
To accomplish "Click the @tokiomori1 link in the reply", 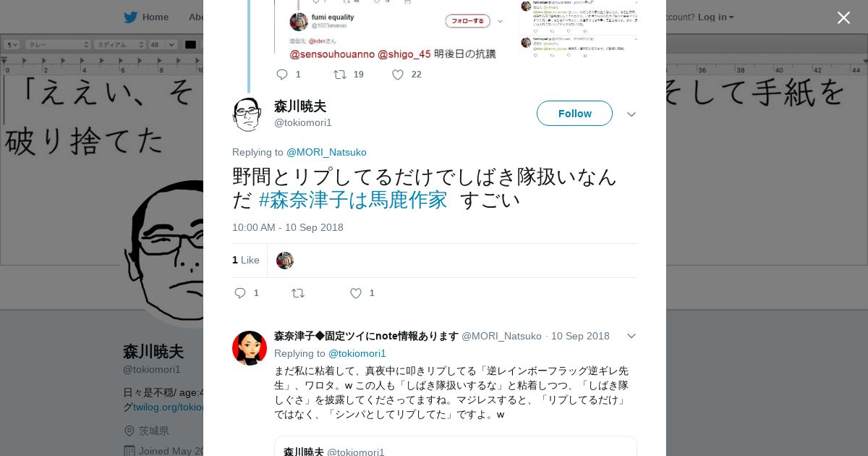I will click(x=357, y=353).
